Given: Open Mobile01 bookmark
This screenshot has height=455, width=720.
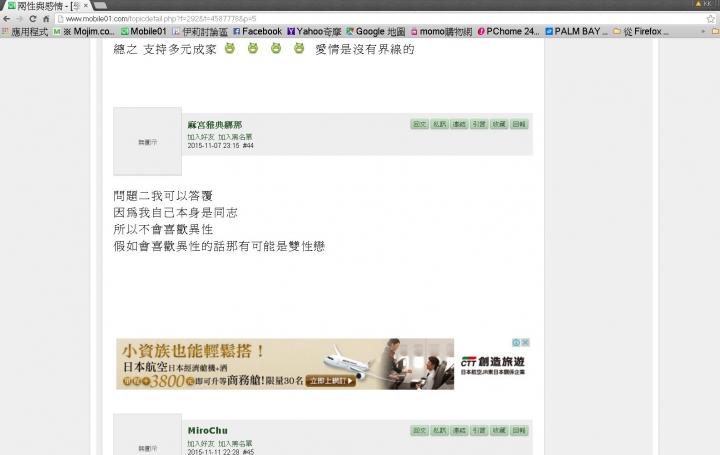Looking at the screenshot, I should (x=143, y=32).
